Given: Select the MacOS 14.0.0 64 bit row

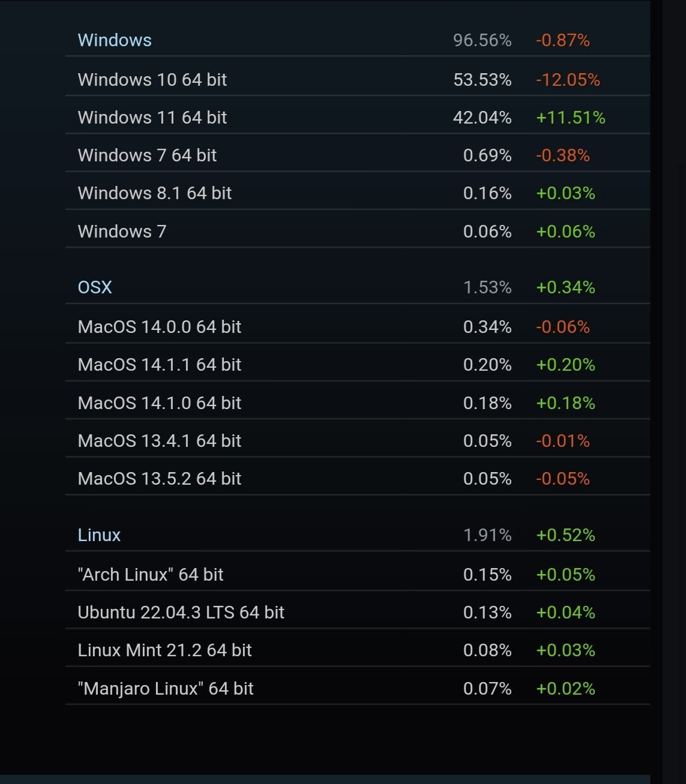Looking at the screenshot, I should [x=159, y=327].
